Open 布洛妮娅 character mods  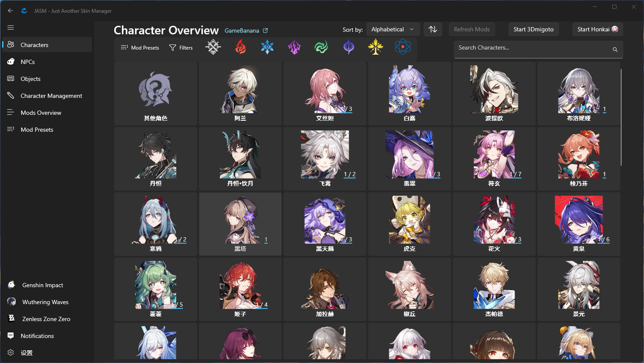[x=579, y=94]
